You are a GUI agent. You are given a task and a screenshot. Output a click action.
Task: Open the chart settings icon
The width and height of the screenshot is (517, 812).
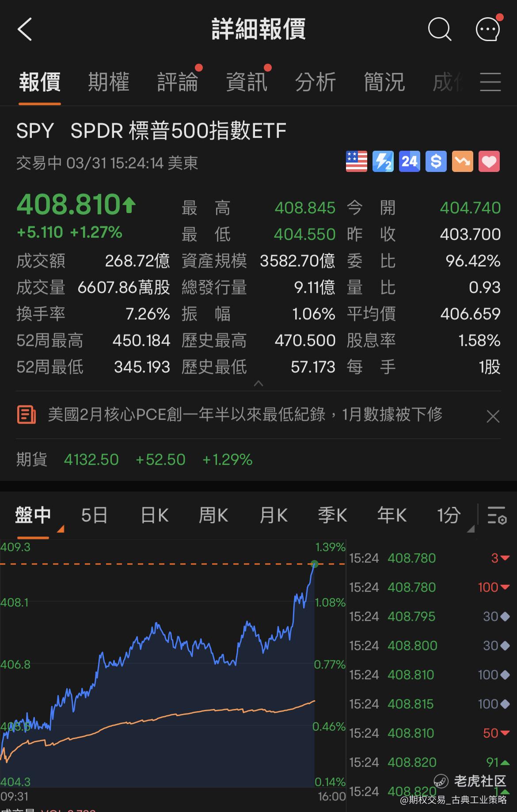click(497, 515)
